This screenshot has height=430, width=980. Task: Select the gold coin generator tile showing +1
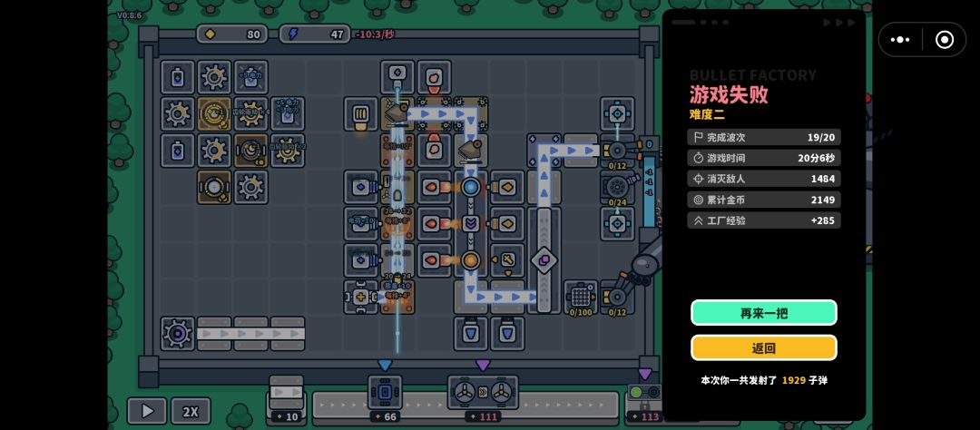[214, 113]
